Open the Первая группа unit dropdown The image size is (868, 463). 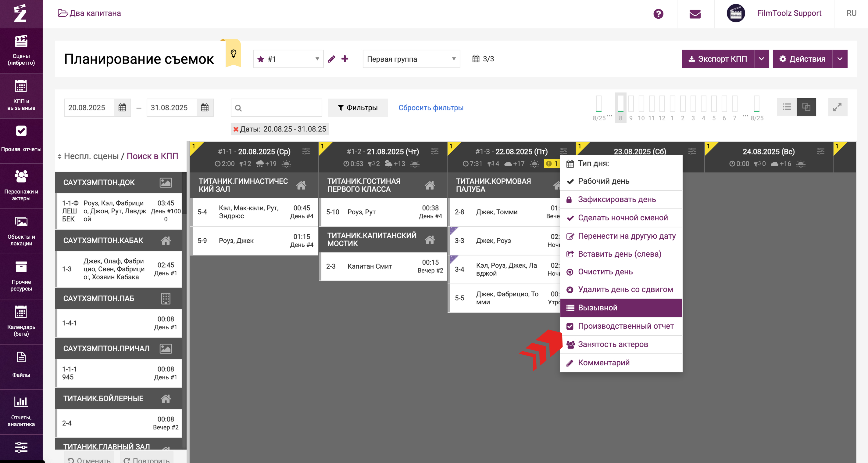click(411, 59)
